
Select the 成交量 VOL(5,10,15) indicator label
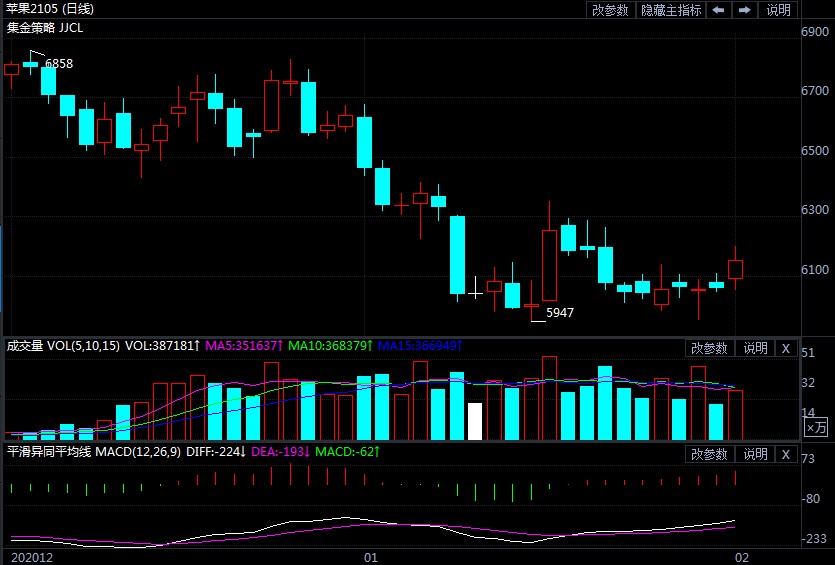pyautogui.click(x=62, y=346)
